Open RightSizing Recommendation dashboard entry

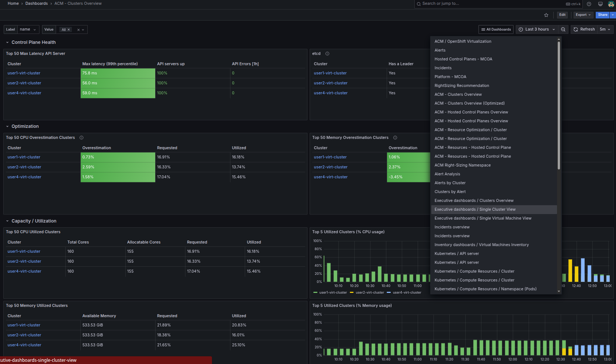coord(494,86)
